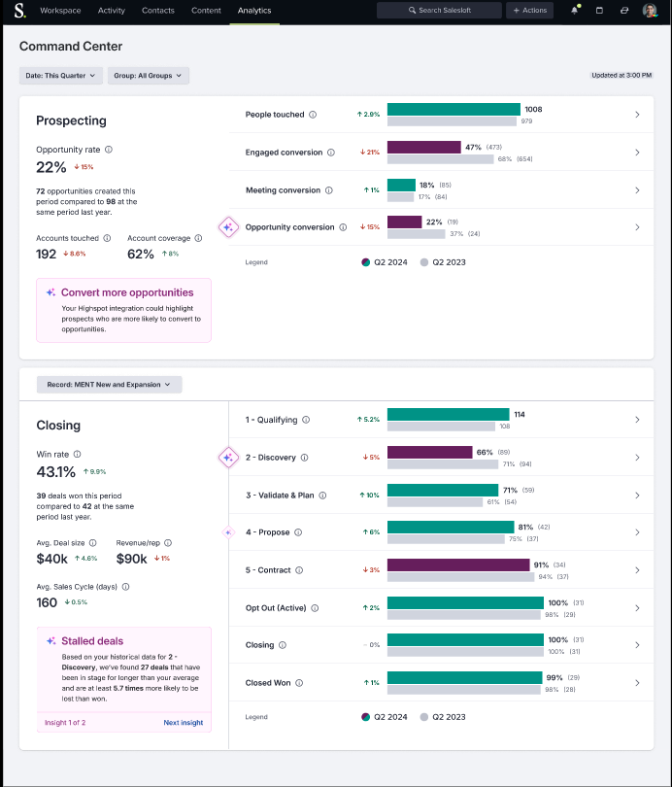The height and width of the screenshot is (787, 672).
Task: Show info for 3 - Validate & Plan
Action: tap(322, 496)
